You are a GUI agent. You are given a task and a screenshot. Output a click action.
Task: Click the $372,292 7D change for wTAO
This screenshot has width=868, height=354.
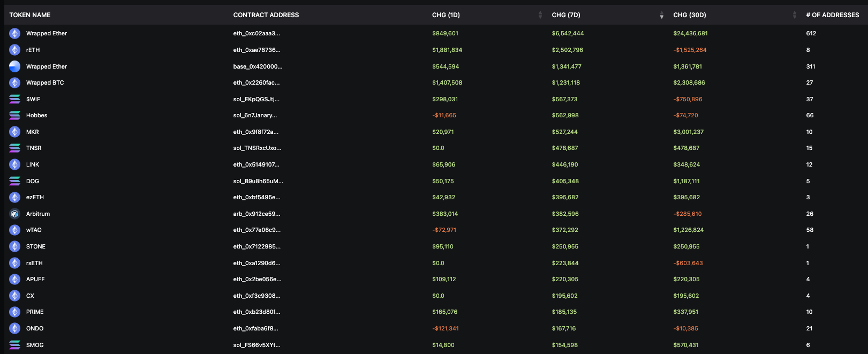click(565, 230)
